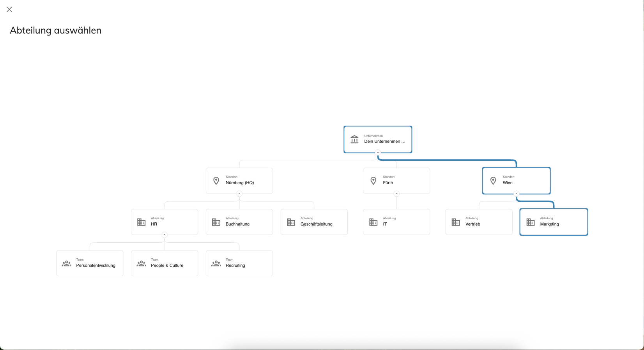Image resolution: width=644 pixels, height=350 pixels.
Task: Close the Abteilung auswählen dialog
Action: (x=9, y=9)
